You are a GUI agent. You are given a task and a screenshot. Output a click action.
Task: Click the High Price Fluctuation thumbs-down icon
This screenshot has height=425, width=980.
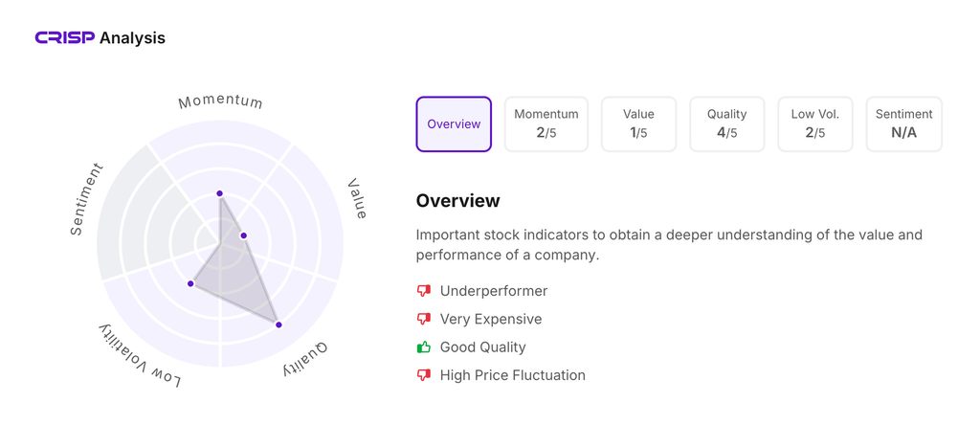click(424, 375)
